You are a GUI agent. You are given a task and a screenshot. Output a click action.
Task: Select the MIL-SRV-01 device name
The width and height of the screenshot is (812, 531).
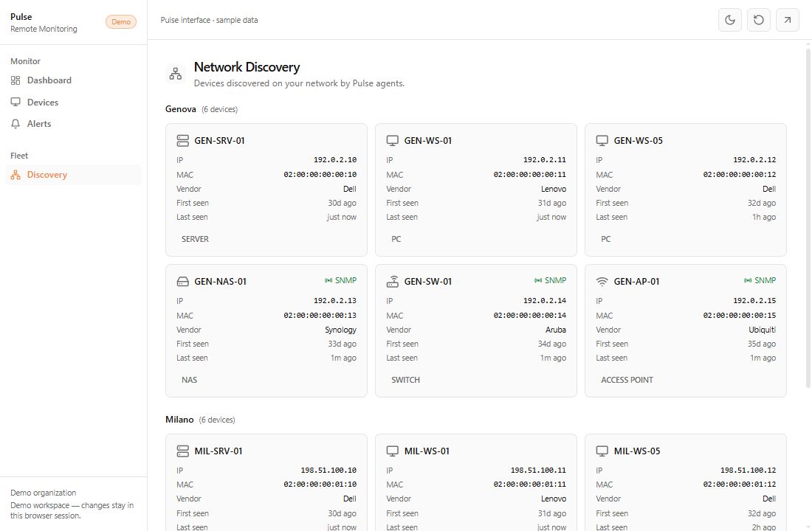click(218, 451)
